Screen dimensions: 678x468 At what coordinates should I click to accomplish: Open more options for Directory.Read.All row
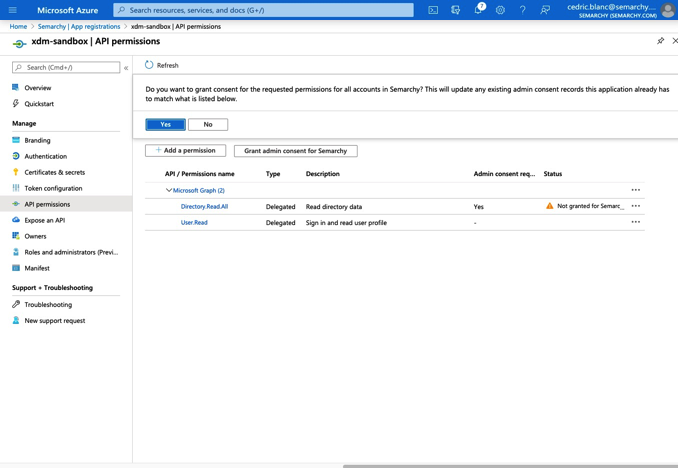click(x=635, y=206)
